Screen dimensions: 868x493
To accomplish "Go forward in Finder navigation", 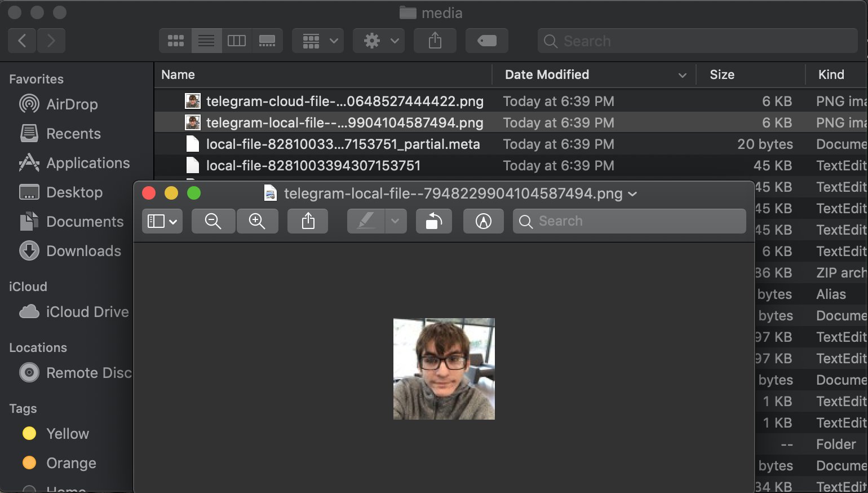I will point(51,41).
